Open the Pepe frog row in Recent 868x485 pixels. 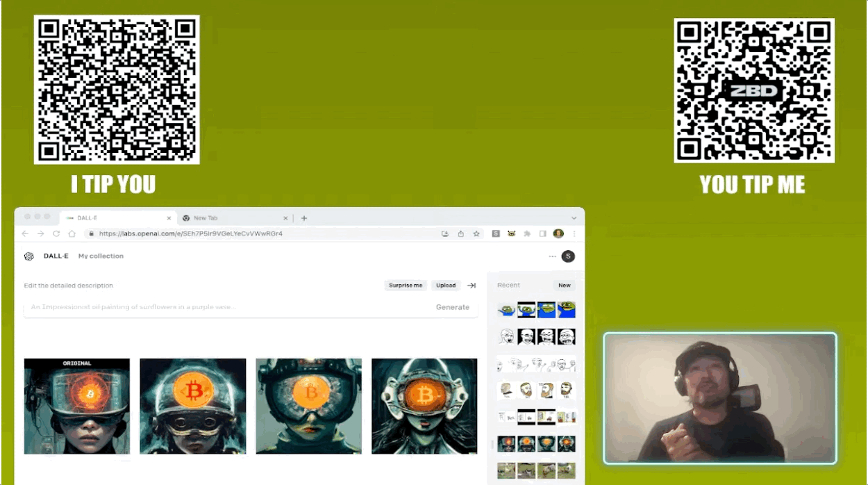[x=537, y=310]
